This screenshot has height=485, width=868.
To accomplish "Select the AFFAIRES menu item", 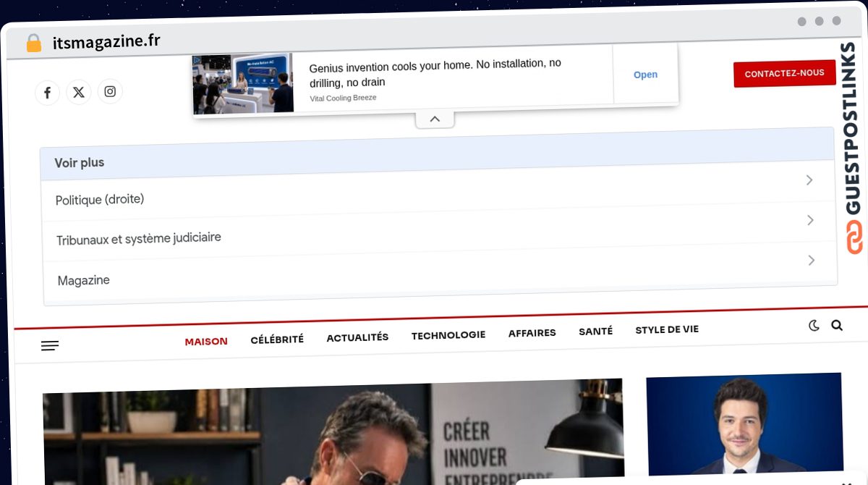I will (x=532, y=333).
